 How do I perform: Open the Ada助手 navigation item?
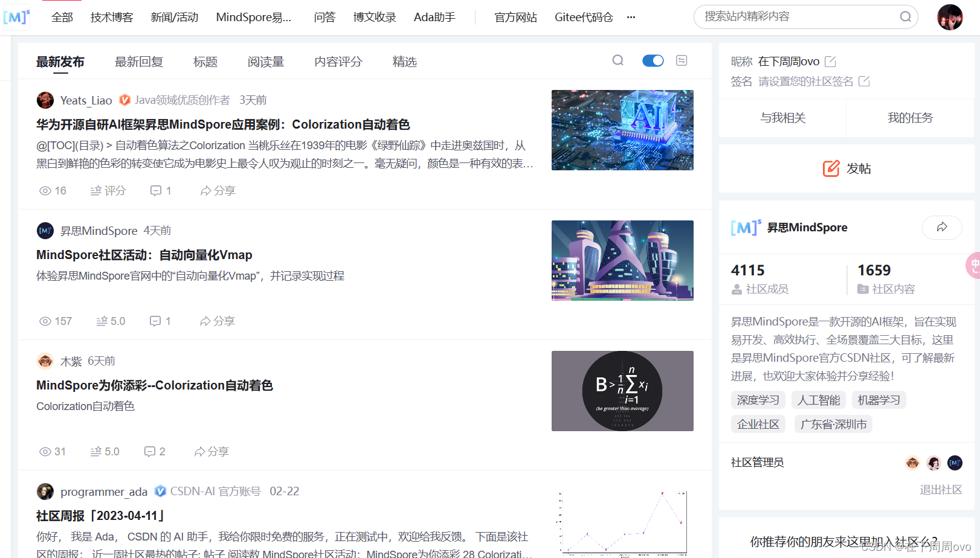434,18
